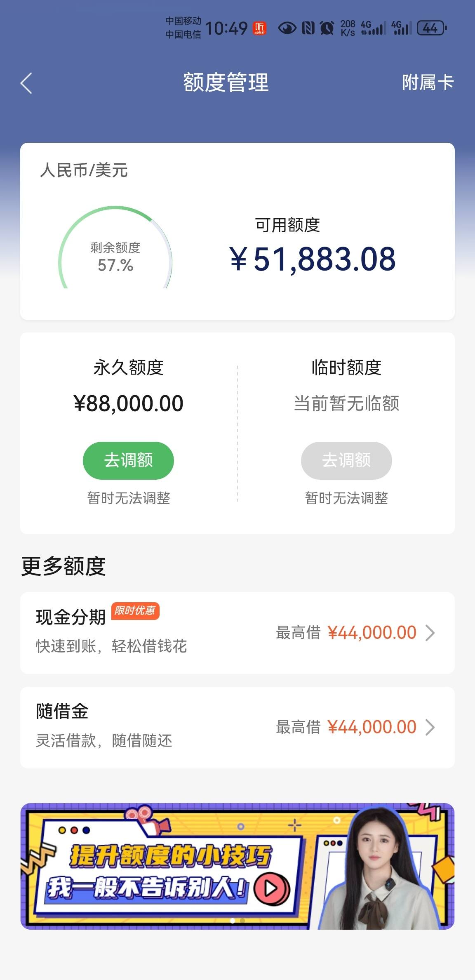Select the second banner page dot
The width and height of the screenshot is (475, 980).
tap(242, 921)
